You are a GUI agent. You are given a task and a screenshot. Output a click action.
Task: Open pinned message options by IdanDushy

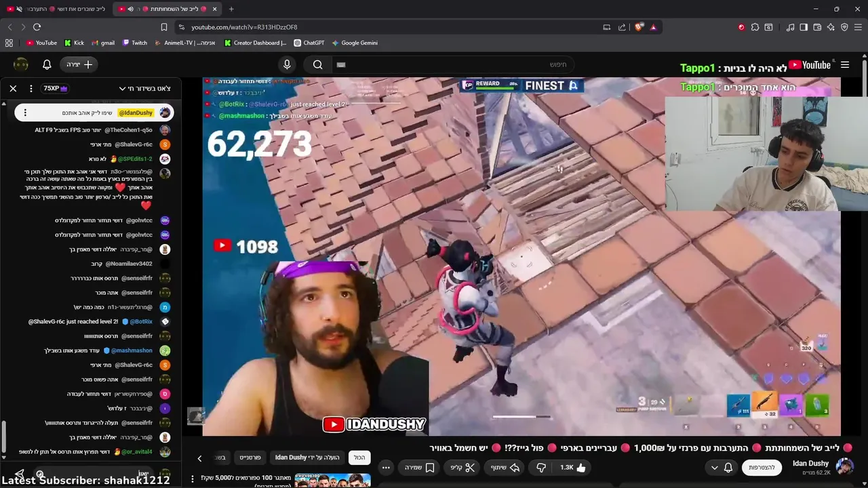(25, 113)
